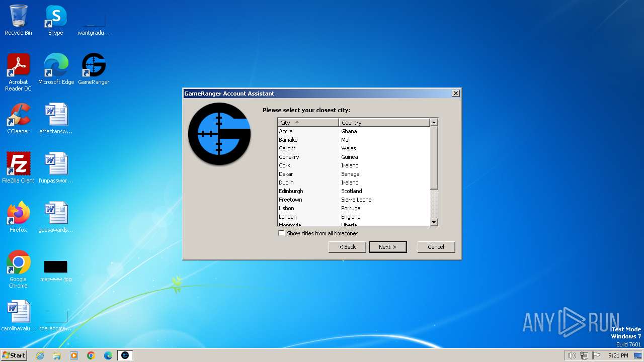The height and width of the screenshot is (362, 644).
Task: Close the GameRanger Account Assistant window
Action: (455, 94)
